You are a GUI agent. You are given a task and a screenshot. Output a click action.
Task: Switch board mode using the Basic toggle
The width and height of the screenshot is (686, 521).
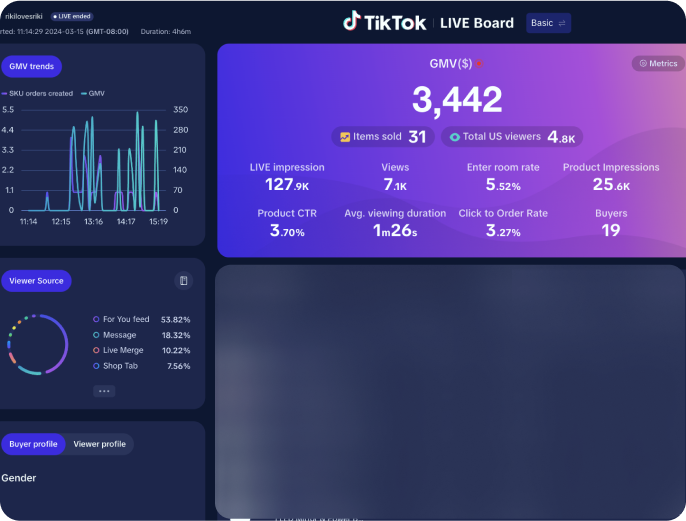pos(548,23)
